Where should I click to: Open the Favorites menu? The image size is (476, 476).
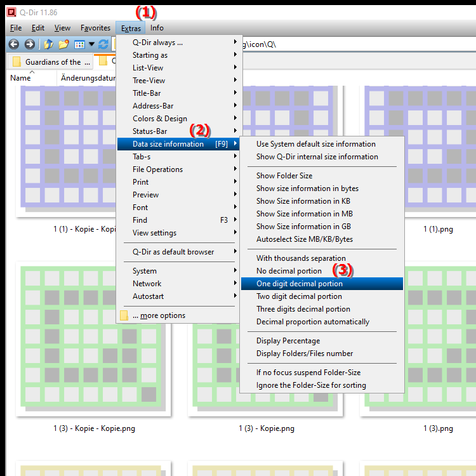[95, 28]
